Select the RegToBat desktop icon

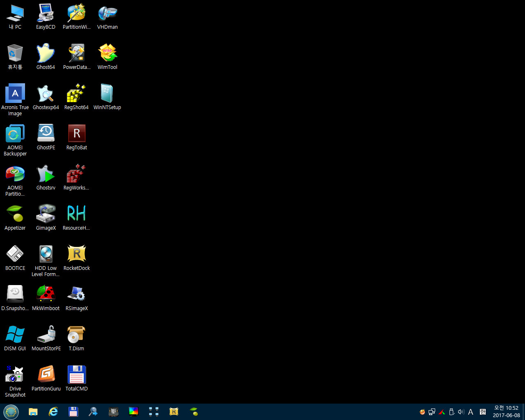point(77,137)
